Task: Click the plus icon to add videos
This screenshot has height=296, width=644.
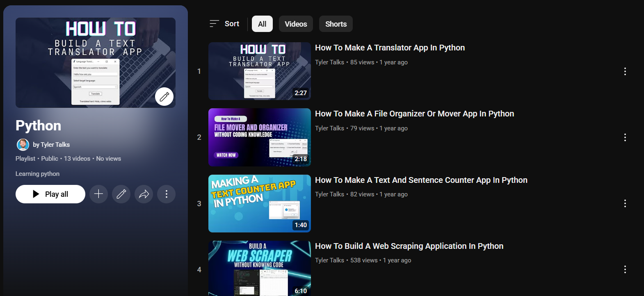Action: (x=98, y=194)
